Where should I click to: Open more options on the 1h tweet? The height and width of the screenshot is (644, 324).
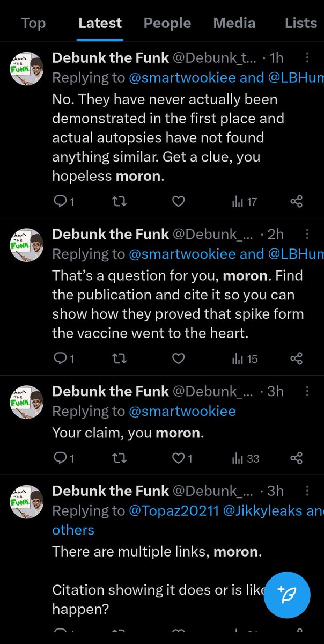307,58
